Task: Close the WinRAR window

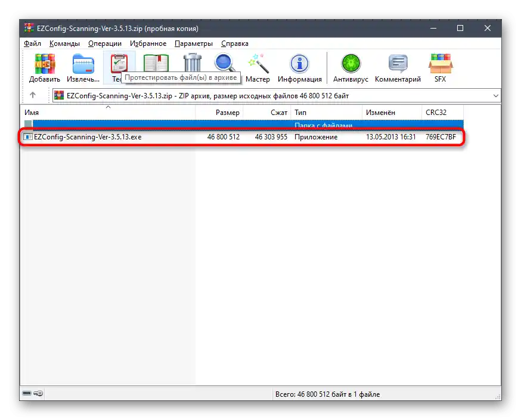Action: (x=488, y=28)
